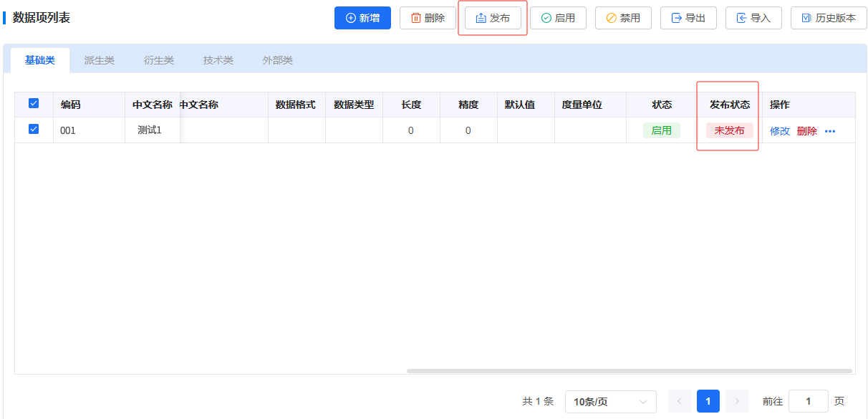Click the 数据类型 column header
The width and height of the screenshot is (868, 419).
tap(354, 105)
